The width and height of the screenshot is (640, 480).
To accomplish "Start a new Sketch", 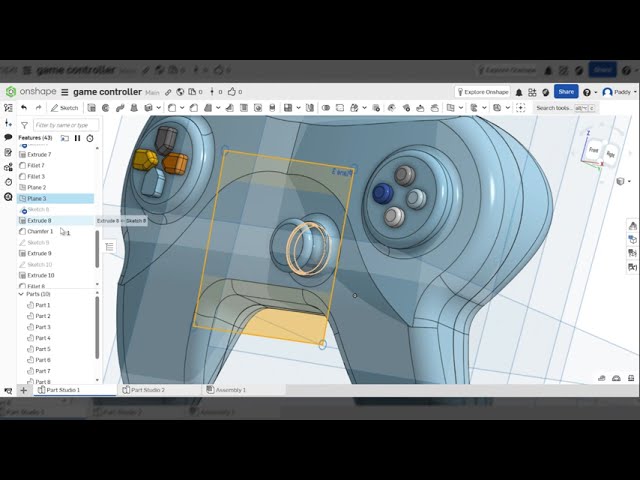I will 64,108.
